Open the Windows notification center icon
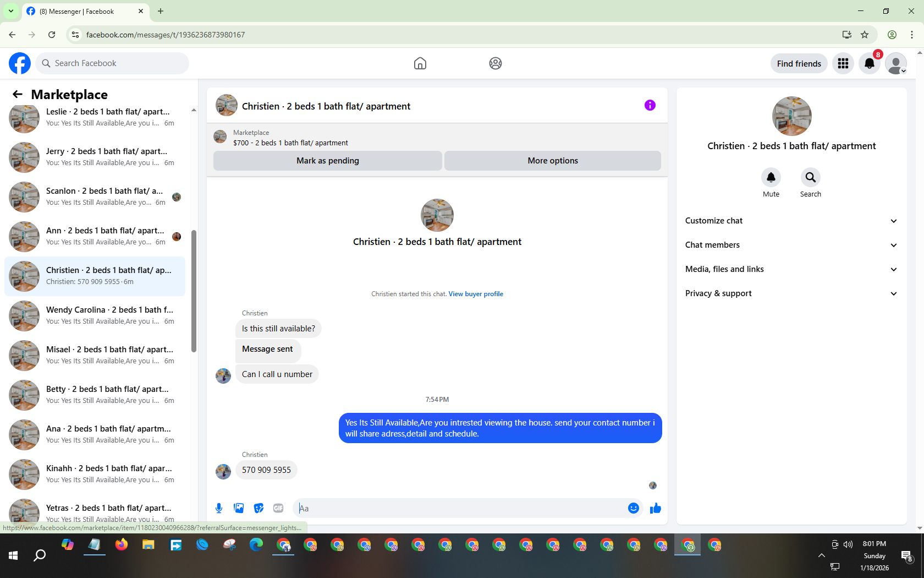Image resolution: width=924 pixels, height=578 pixels. (x=907, y=555)
